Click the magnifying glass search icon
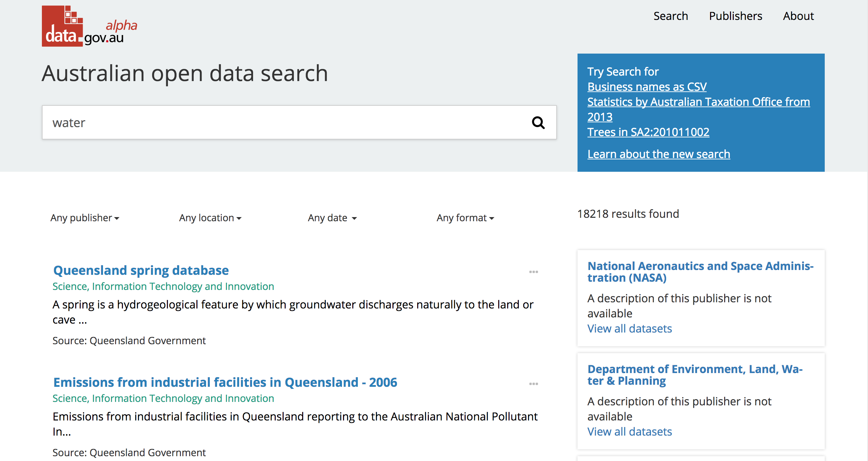Screen dimensions: 868x461 (x=538, y=123)
